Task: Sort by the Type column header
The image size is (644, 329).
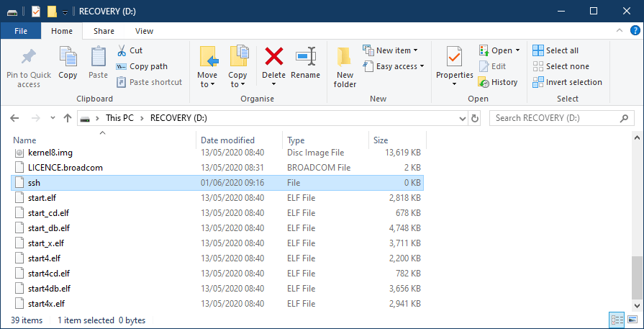Action: 296,140
